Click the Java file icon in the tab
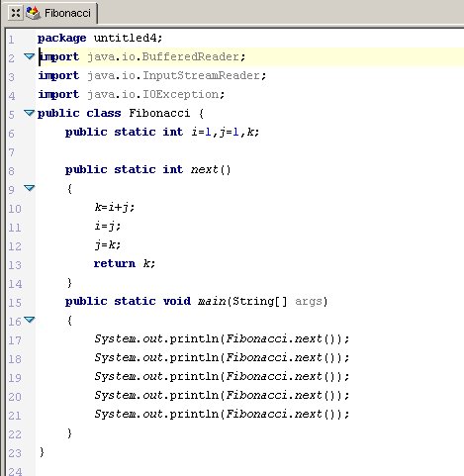 tap(33, 13)
